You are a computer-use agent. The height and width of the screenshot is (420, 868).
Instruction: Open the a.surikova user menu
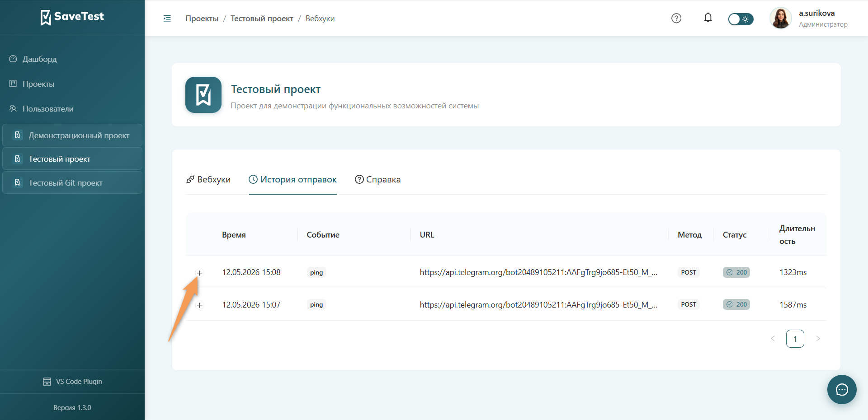tap(808, 19)
